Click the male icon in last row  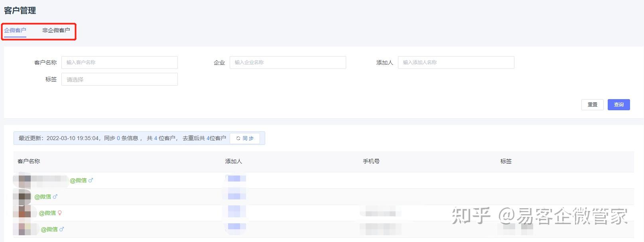tap(61, 229)
